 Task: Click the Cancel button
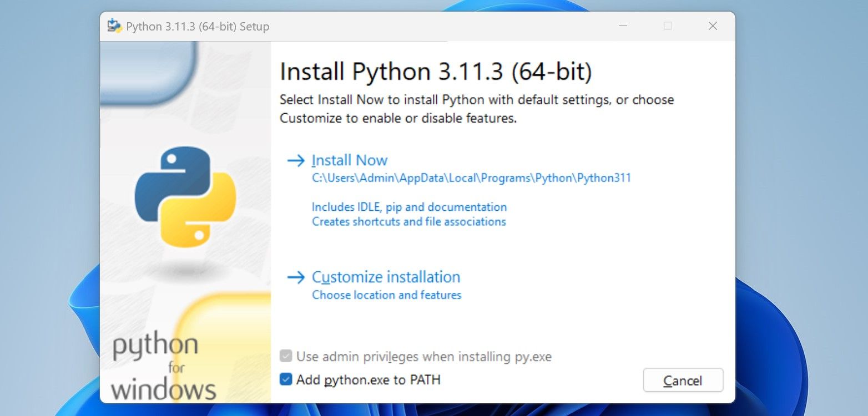(x=683, y=381)
